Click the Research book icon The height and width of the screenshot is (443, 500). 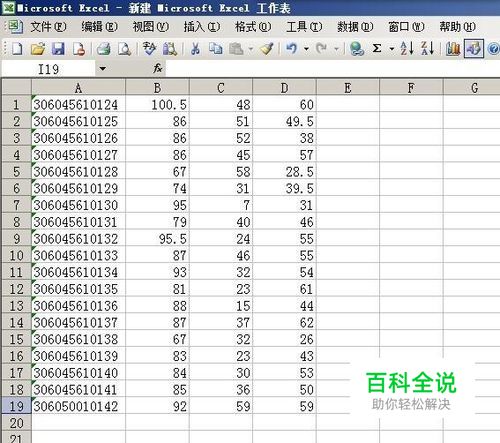tap(170, 49)
